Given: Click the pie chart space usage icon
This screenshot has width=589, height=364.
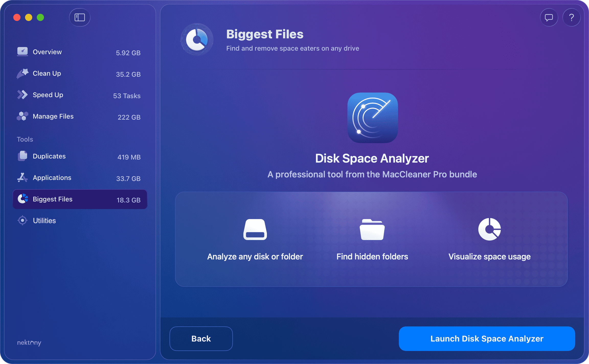Looking at the screenshot, I should [x=489, y=229].
